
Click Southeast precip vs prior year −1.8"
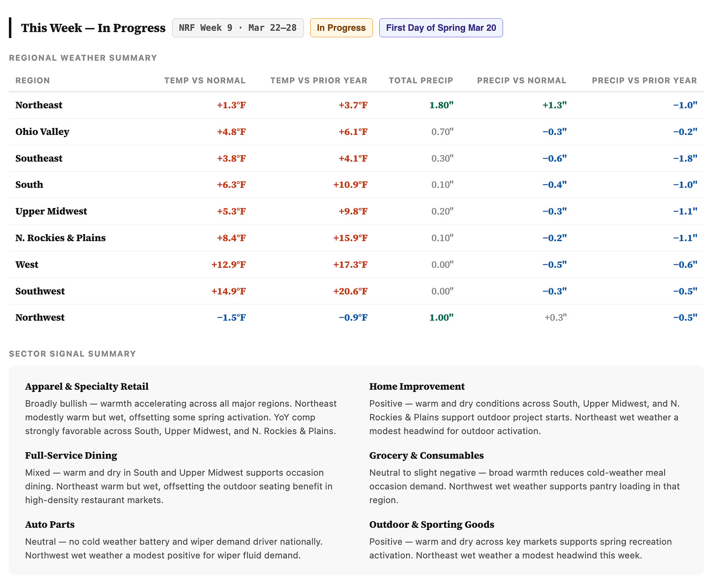click(685, 159)
